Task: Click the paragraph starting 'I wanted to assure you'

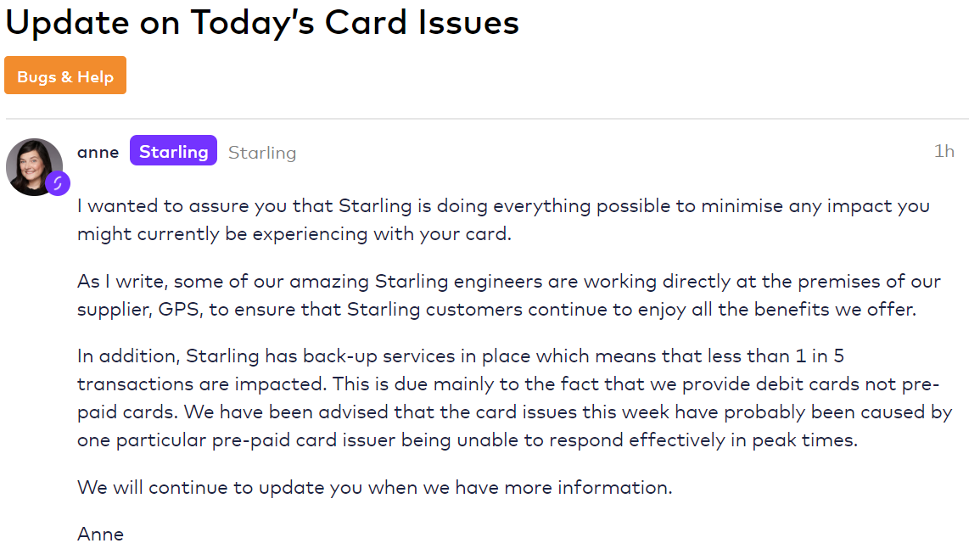Action: (502, 219)
